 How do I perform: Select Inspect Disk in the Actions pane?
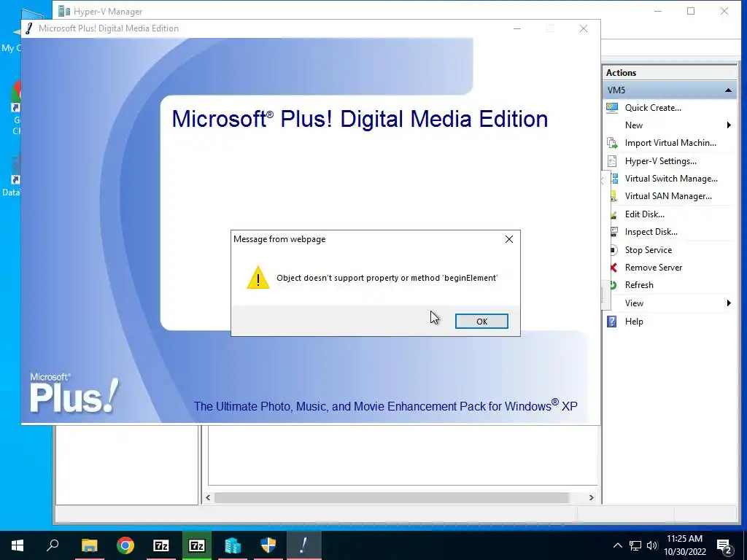(651, 232)
